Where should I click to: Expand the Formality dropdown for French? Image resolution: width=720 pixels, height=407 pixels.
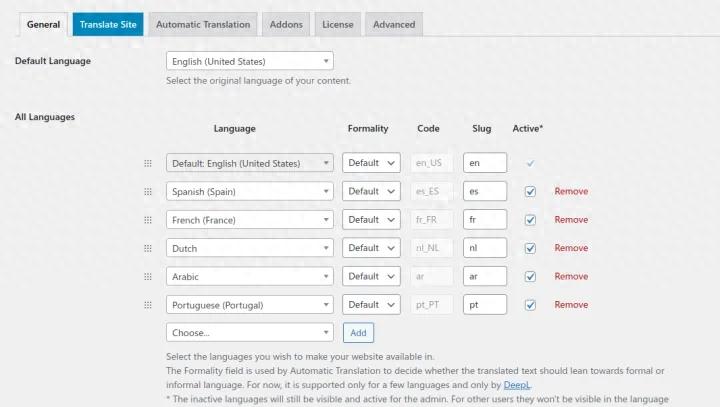tap(371, 220)
